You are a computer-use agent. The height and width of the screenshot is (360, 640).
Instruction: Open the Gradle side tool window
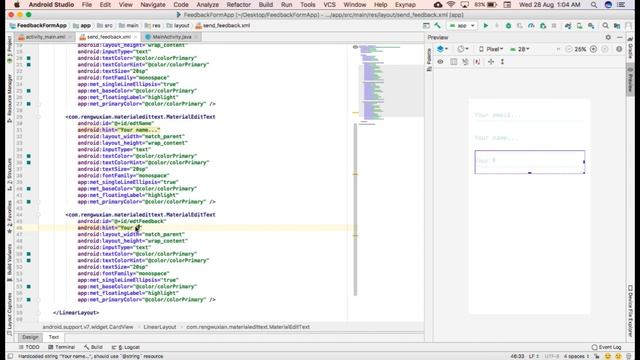point(630,47)
